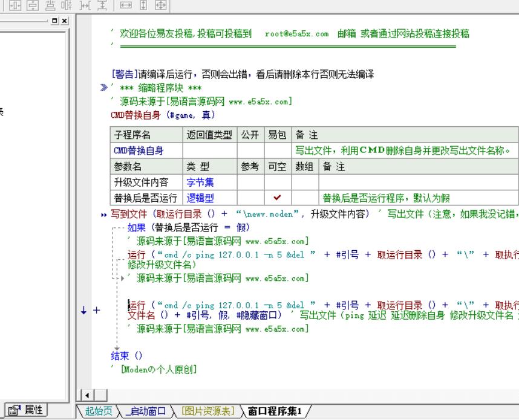
Task: Click the 如果 (替换后是否运行 = 假) line
Action: (189, 228)
